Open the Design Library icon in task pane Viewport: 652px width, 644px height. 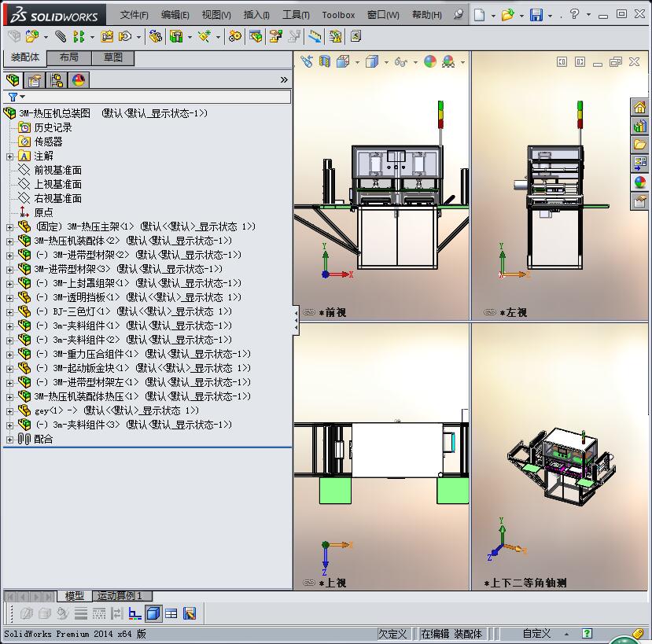point(639,126)
